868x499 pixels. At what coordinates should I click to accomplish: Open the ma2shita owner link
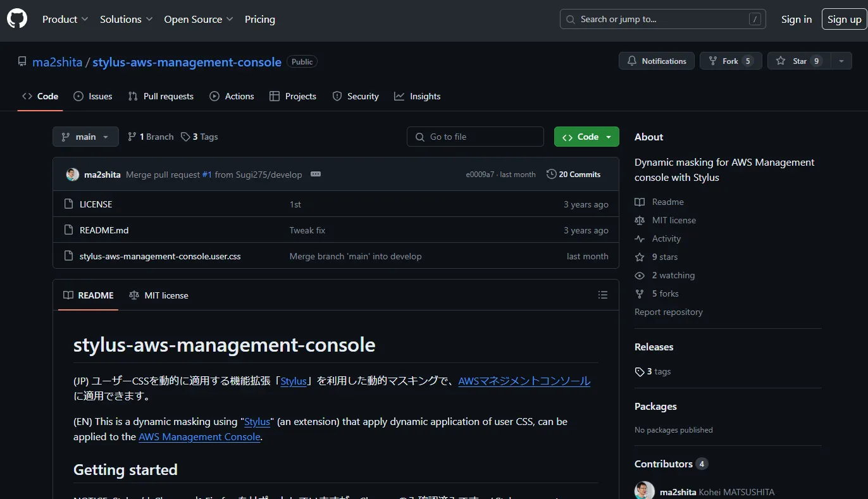[58, 62]
